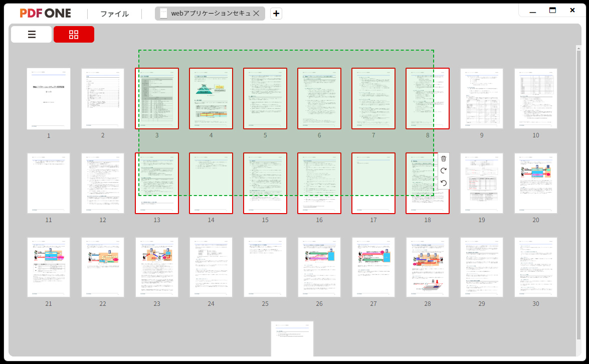Click the page 30 thumbnail
The height and width of the screenshot is (364, 589).
point(536,267)
